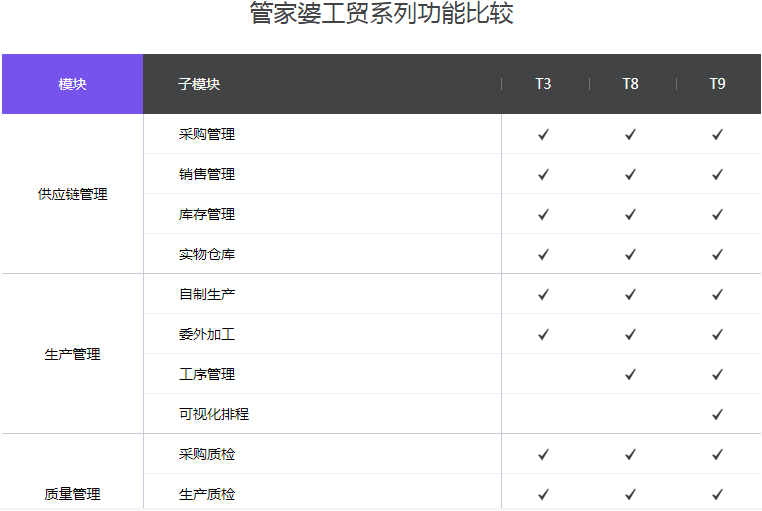Click the 生产管理 module label
This screenshot has height=511, width=762.
click(x=72, y=355)
